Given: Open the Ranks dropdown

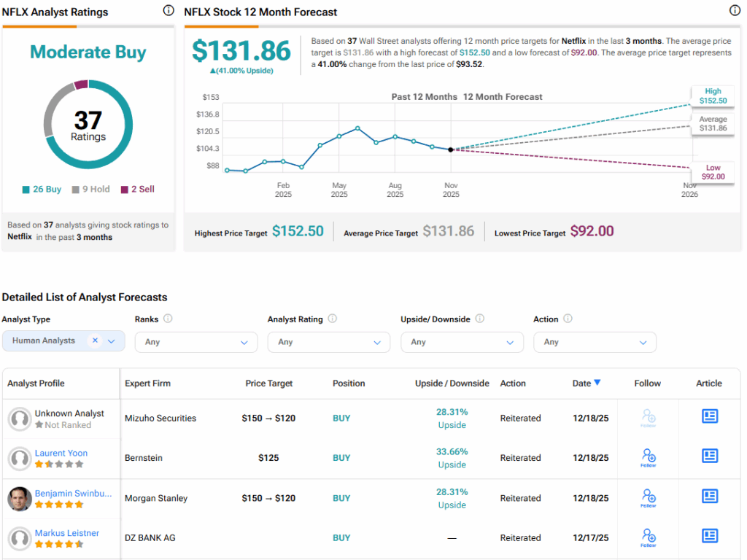Looking at the screenshot, I should click(x=196, y=342).
